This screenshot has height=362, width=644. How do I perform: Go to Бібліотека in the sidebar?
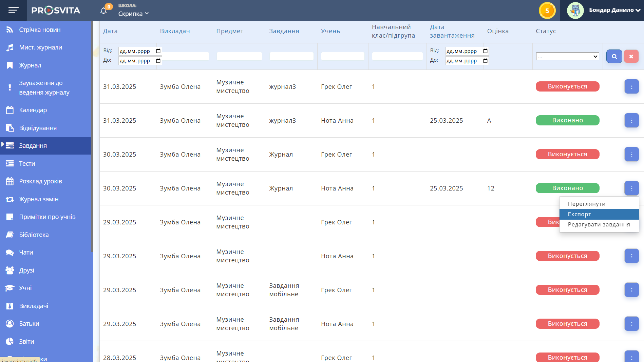(34, 235)
